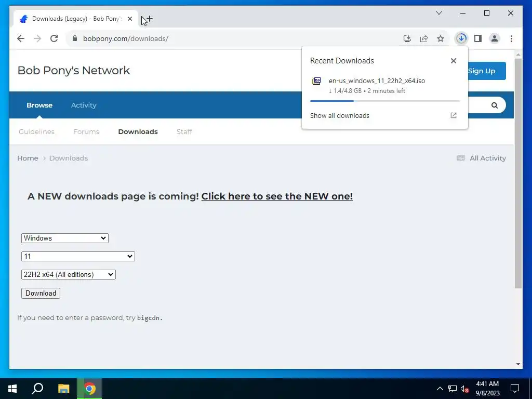Click the scrollbar down arrow
532x399 pixels.
[518, 364]
